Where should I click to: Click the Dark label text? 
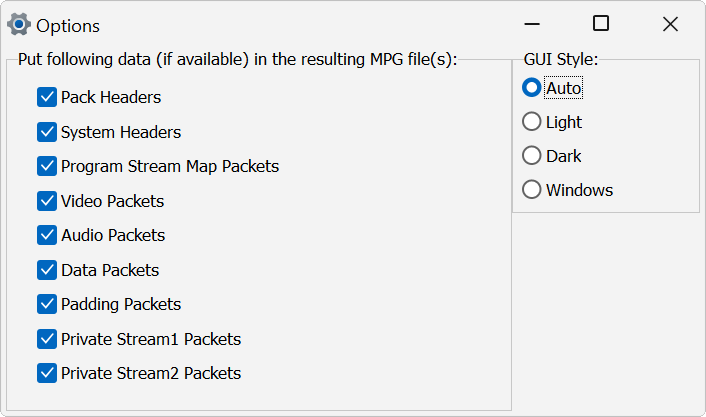click(564, 156)
